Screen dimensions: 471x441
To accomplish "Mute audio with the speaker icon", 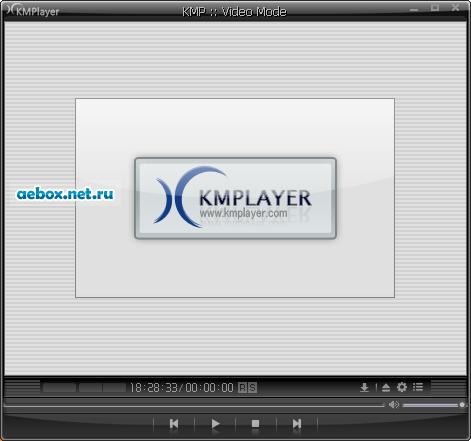I will coord(394,405).
